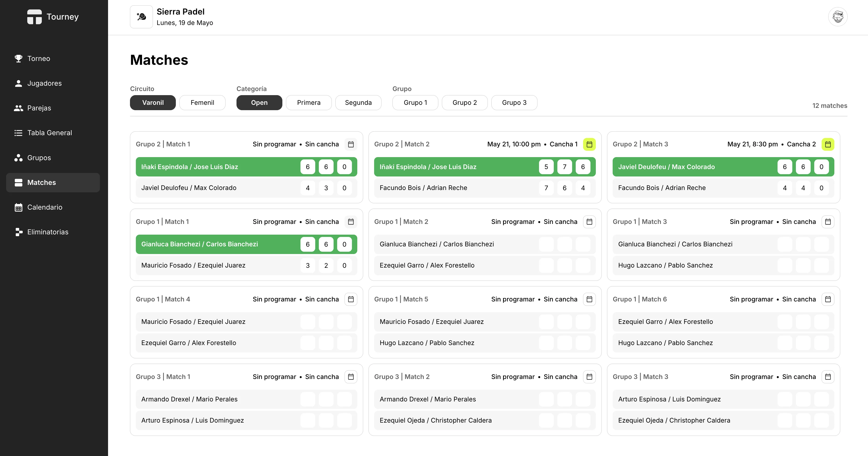The height and width of the screenshot is (456, 868).
Task: Schedule Grupo 1 Match 6 via calendar icon
Action: [828, 299]
